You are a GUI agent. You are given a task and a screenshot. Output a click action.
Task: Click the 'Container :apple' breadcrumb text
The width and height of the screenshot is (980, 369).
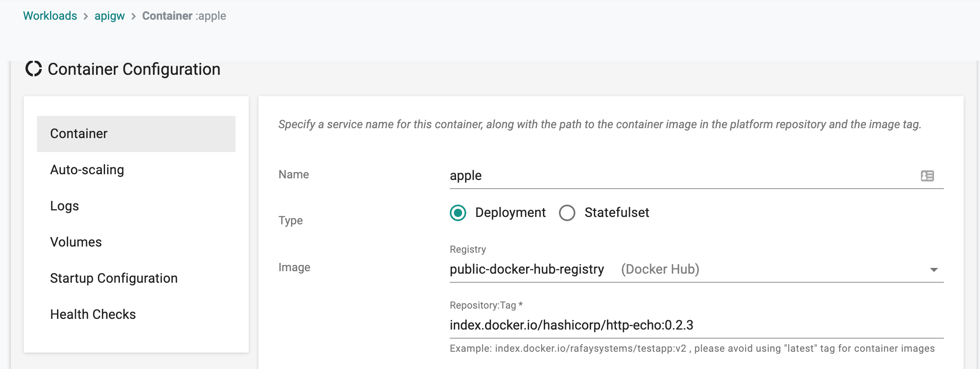184,16
